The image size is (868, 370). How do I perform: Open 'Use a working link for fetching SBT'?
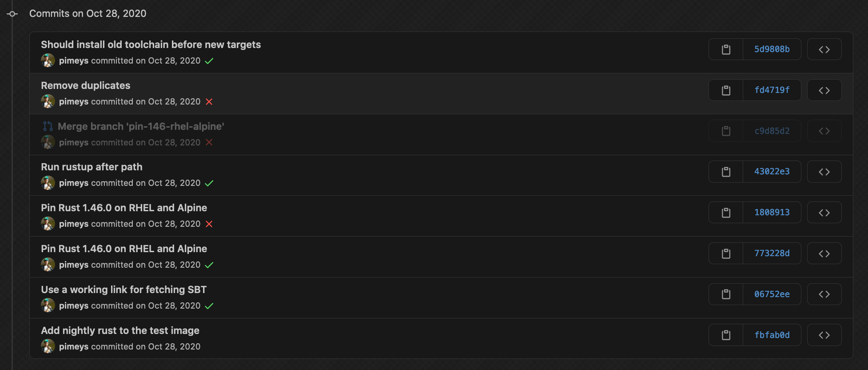(x=123, y=290)
